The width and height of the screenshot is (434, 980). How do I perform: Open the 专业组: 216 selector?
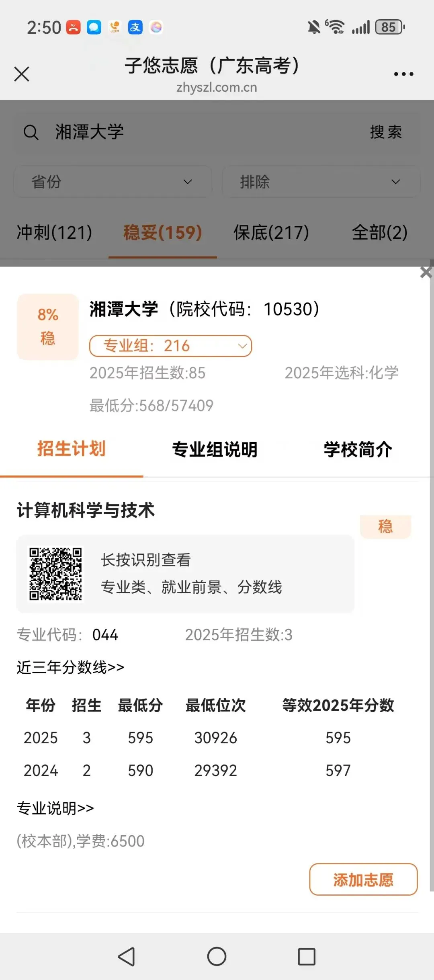pos(170,346)
